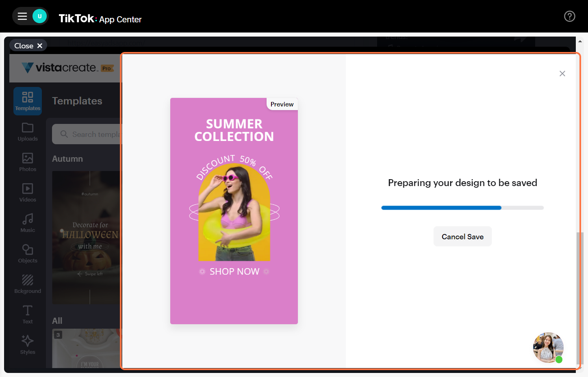This screenshot has width=588, height=377.
Task: Open the Uploads folder panel
Action: 28,132
